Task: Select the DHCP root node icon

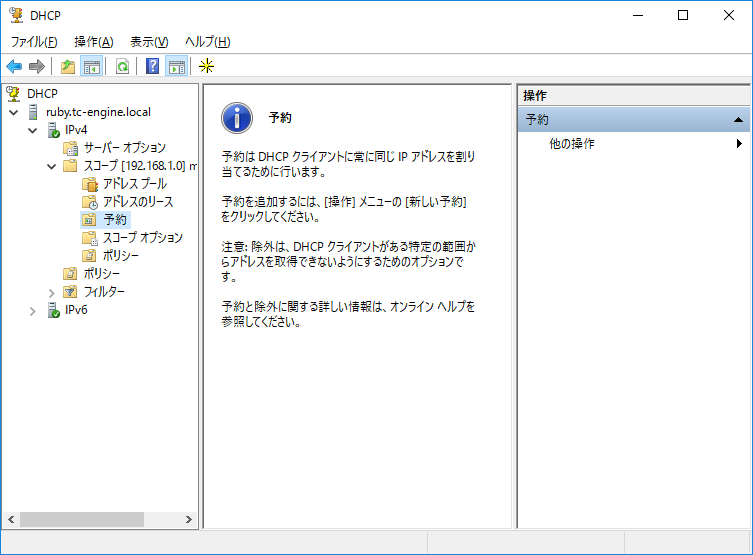Action: [x=13, y=94]
